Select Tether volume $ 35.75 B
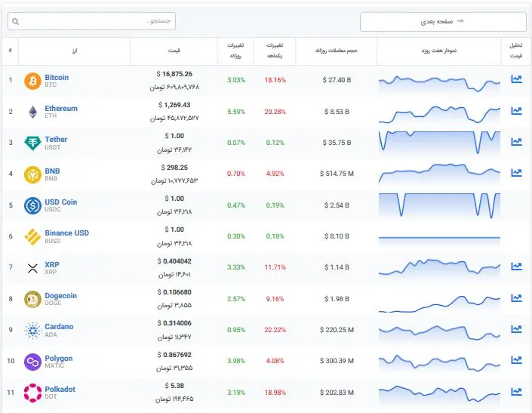Image resolution: width=532 pixels, height=413 pixels. [337, 143]
